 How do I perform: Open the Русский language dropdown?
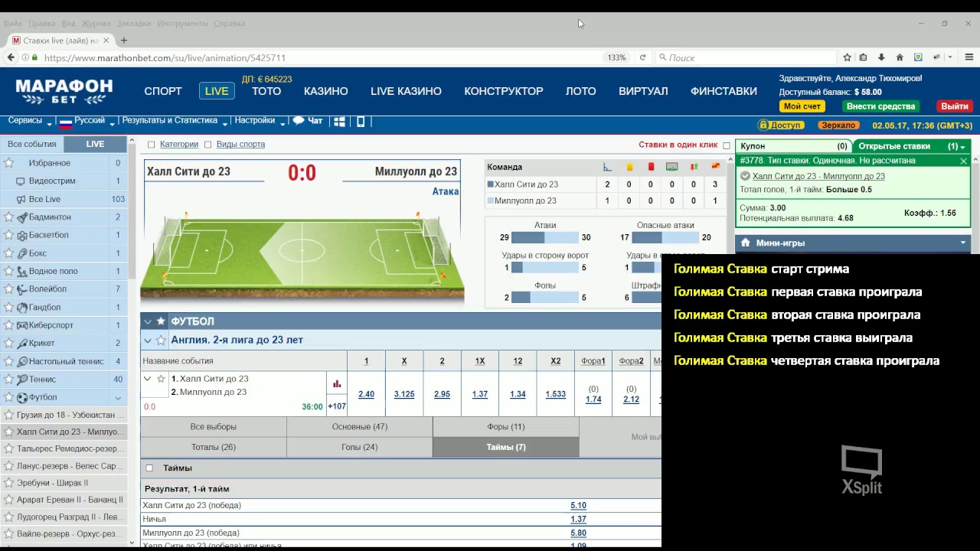coord(87,121)
